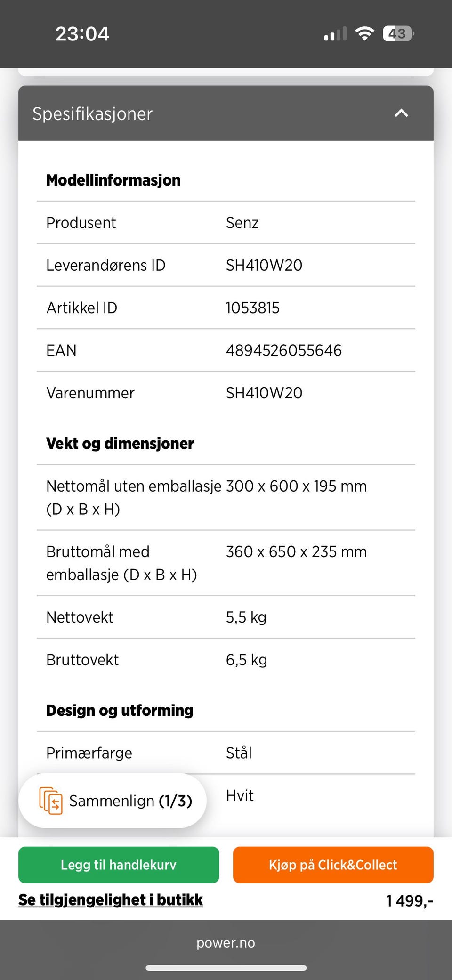Tap the Vekt og dimensjoner heading

pyautogui.click(x=120, y=443)
